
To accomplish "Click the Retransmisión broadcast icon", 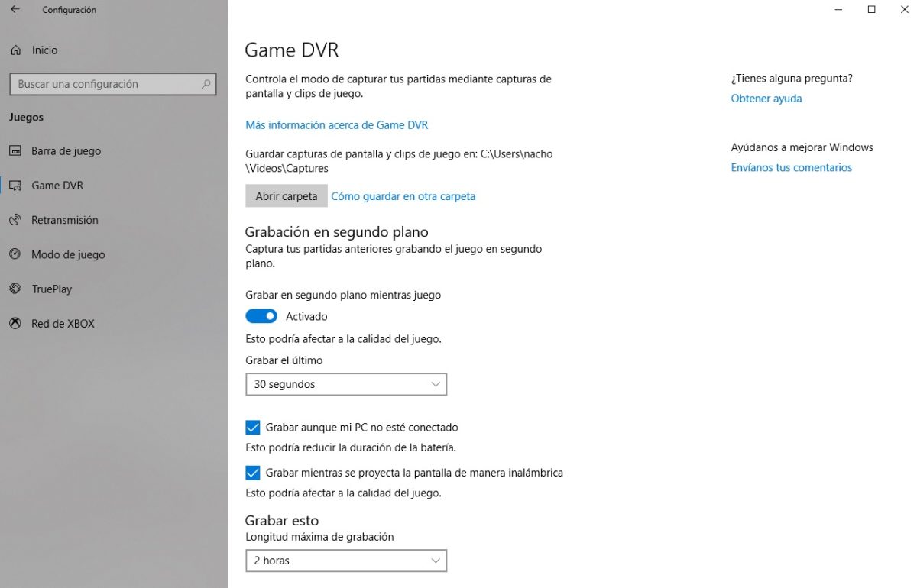I will [x=16, y=220].
